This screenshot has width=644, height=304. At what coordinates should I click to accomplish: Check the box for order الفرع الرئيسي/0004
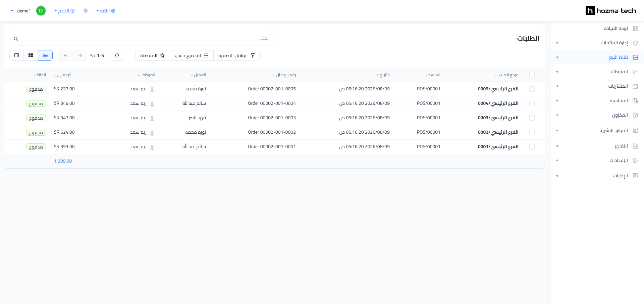coord(532,103)
